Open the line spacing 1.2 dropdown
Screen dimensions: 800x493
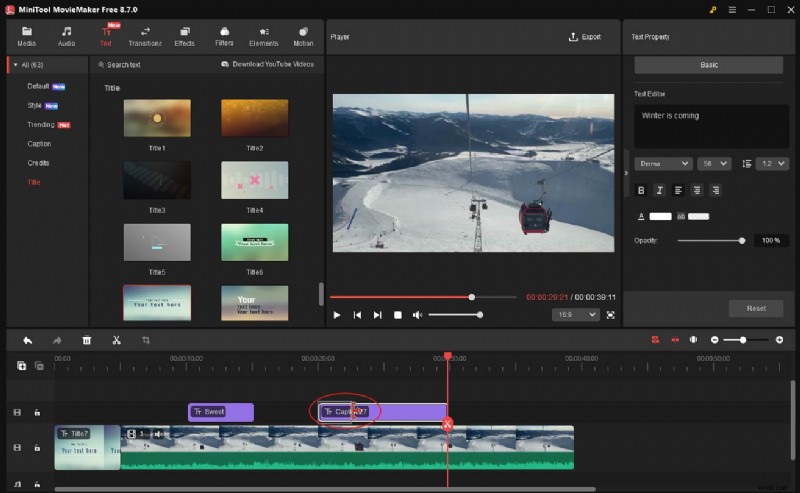click(772, 164)
